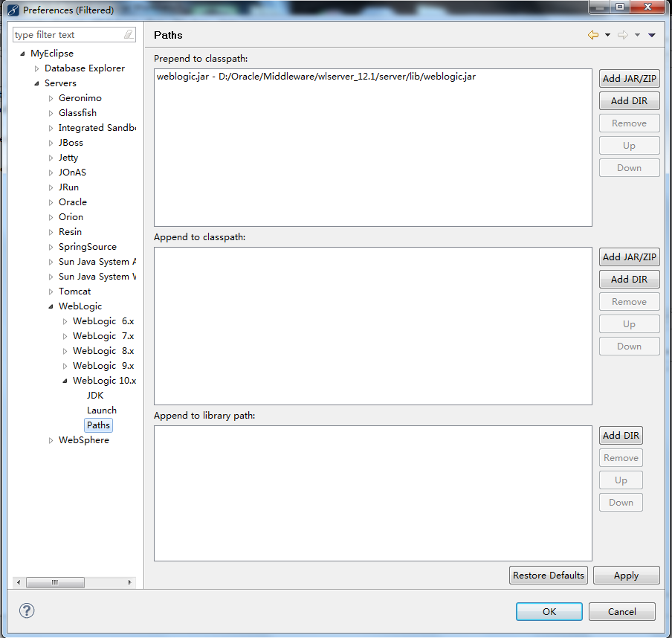Click Remove beside the Append to library path list
Viewport: 672px width, 638px height.
[621, 457]
